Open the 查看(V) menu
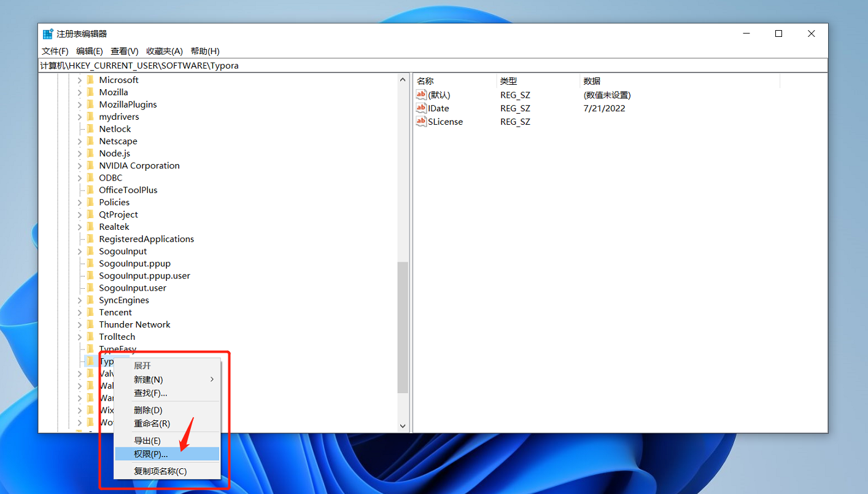 (x=125, y=51)
